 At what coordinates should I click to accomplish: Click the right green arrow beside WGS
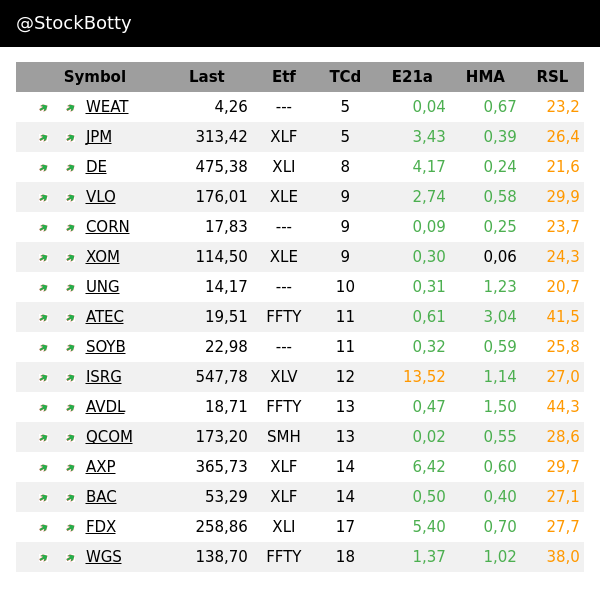pos(70,558)
